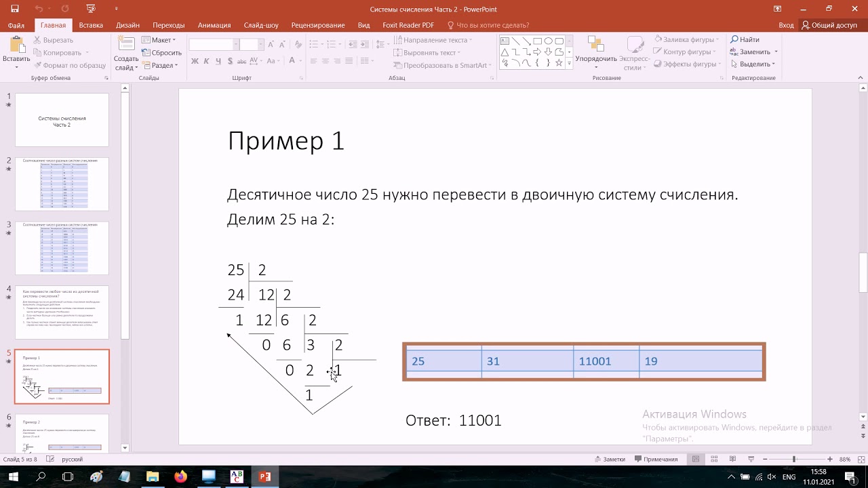Click table cell containing 11001
The width and height of the screenshot is (868, 488).
pyautogui.click(x=606, y=361)
